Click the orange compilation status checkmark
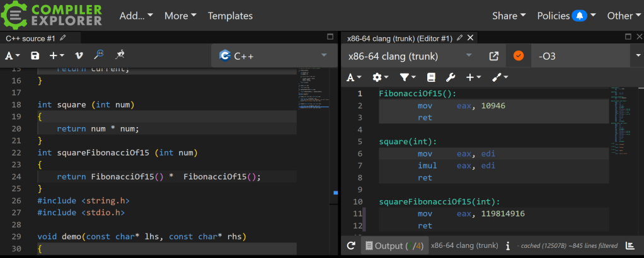The image size is (644, 258). 518,56
